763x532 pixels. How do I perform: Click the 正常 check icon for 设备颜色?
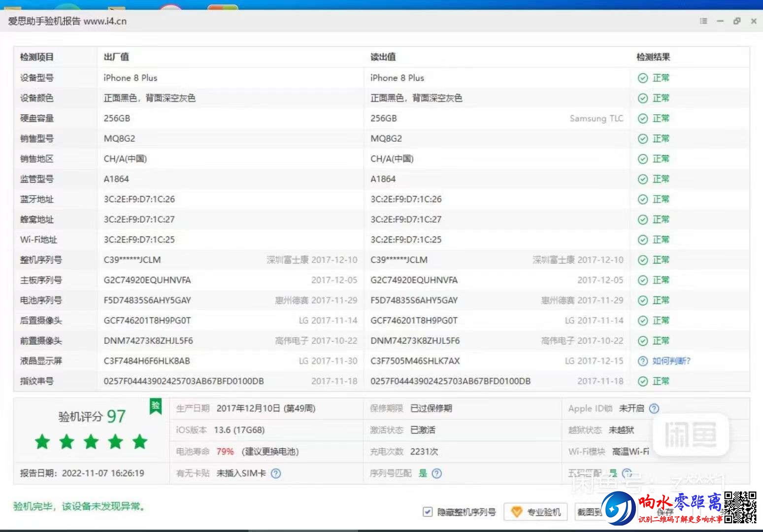pos(643,98)
